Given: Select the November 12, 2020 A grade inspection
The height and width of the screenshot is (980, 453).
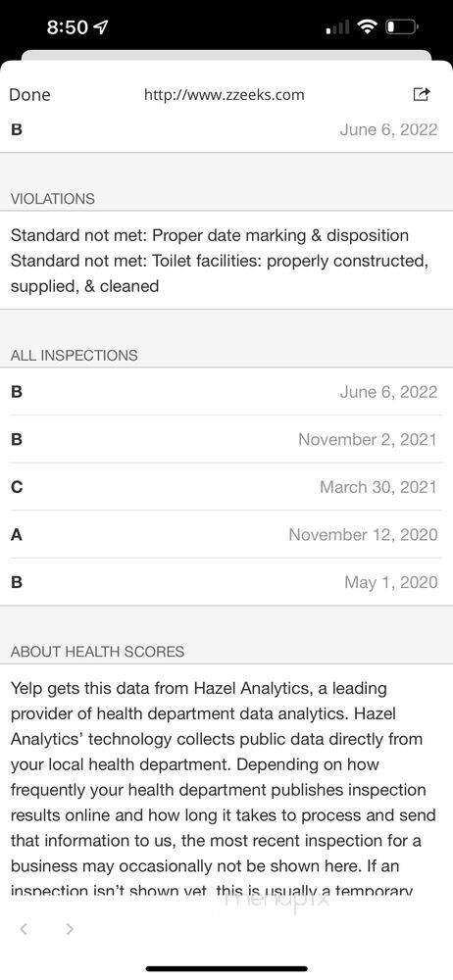Looking at the screenshot, I should 226,534.
